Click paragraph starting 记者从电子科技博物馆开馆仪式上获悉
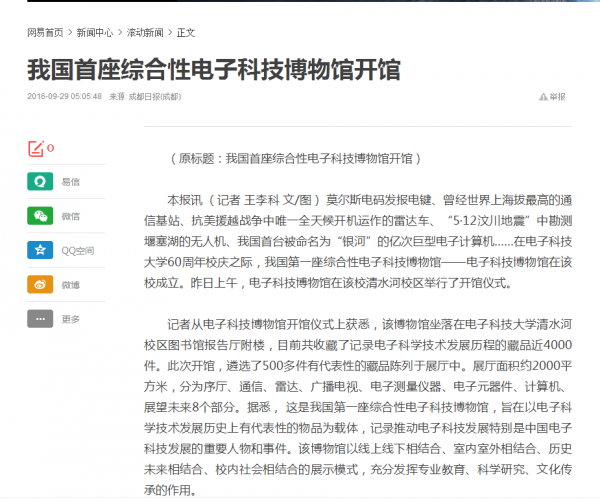 (358, 407)
